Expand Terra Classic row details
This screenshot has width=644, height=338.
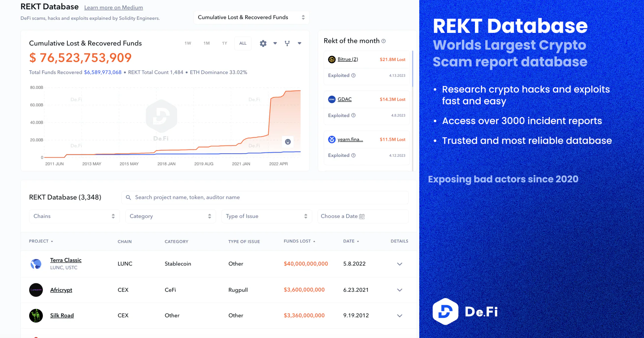pos(399,264)
